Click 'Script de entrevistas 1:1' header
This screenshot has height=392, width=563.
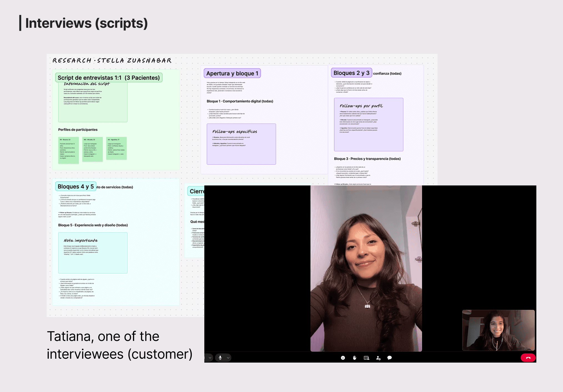coord(109,78)
